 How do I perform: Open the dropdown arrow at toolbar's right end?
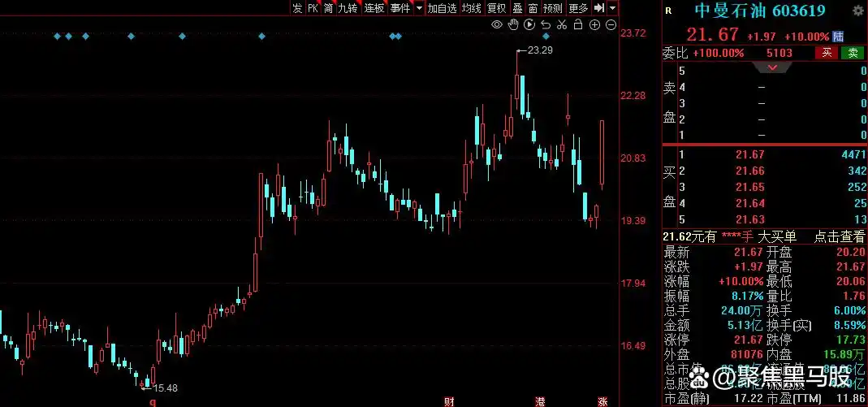[x=613, y=8]
